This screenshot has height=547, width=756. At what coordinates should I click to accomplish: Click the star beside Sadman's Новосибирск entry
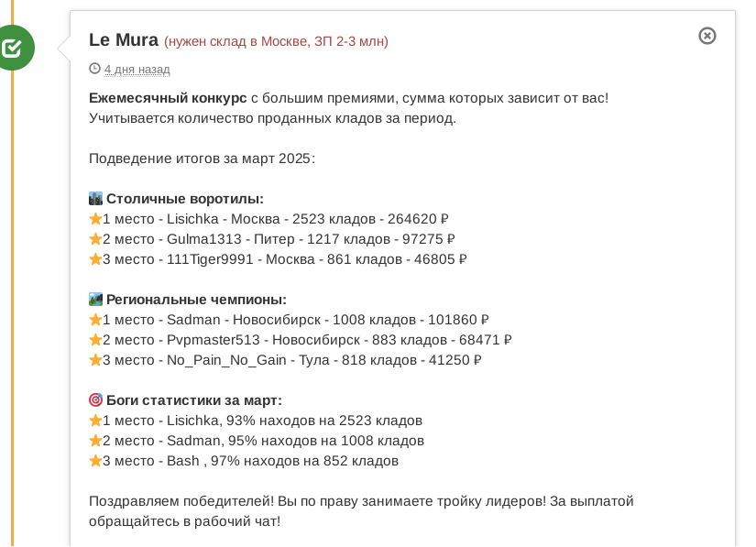tap(95, 320)
